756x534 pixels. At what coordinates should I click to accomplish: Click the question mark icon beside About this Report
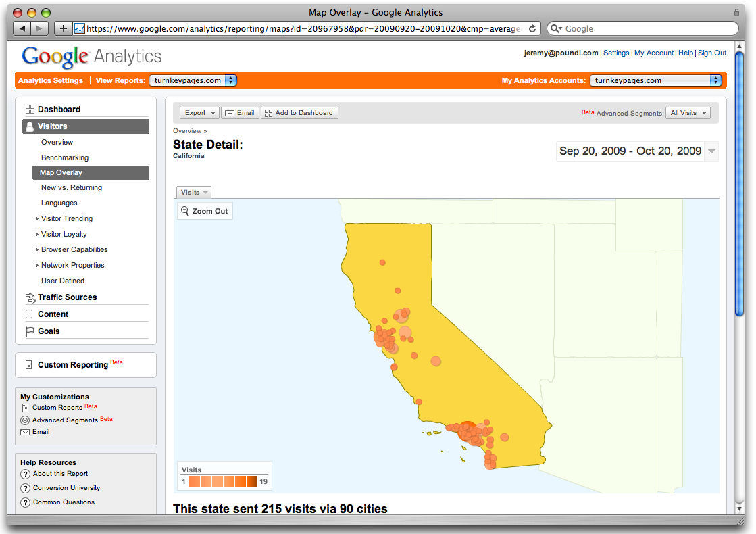(26, 475)
